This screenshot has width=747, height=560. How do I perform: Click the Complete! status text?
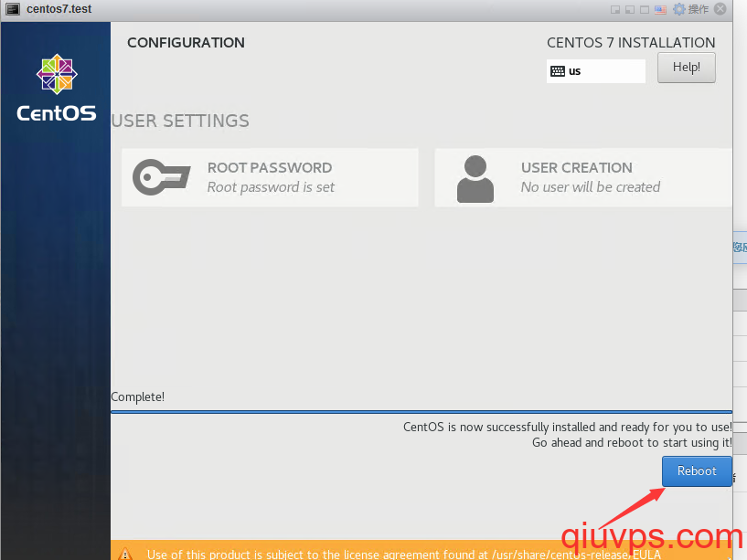pyautogui.click(x=138, y=396)
